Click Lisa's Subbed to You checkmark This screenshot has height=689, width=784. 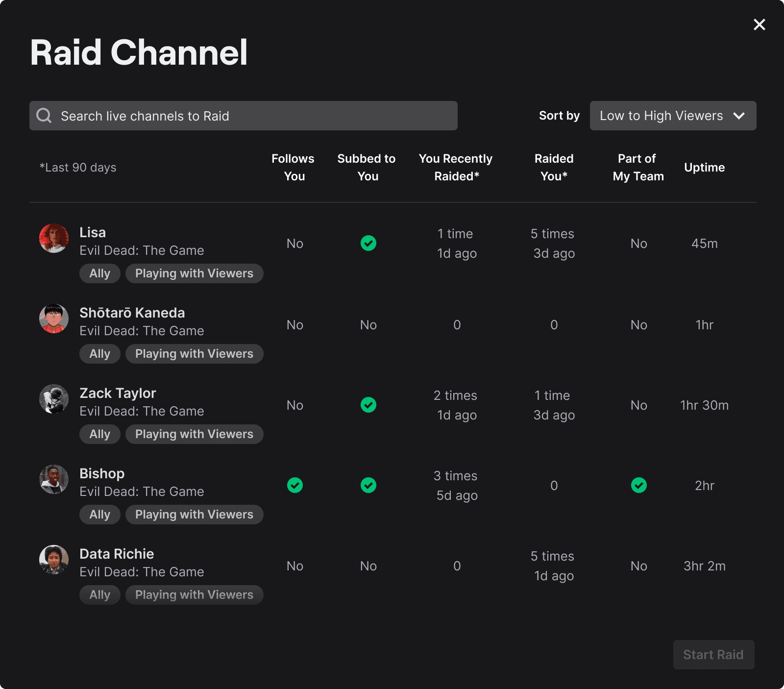(x=368, y=243)
